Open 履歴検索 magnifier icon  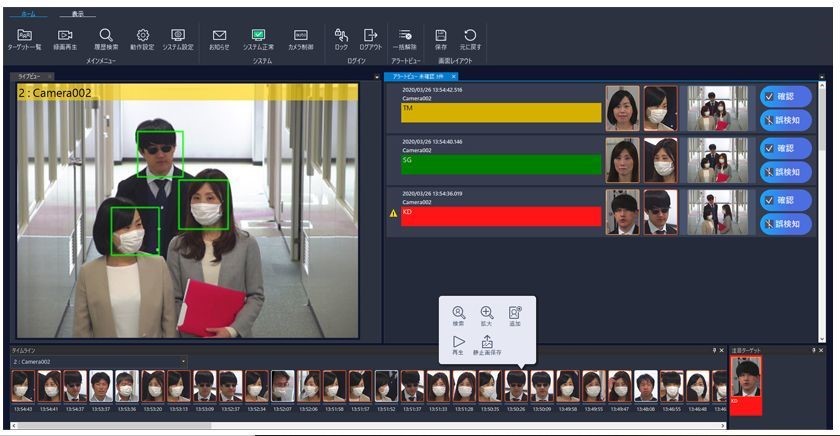pyautogui.click(x=106, y=39)
